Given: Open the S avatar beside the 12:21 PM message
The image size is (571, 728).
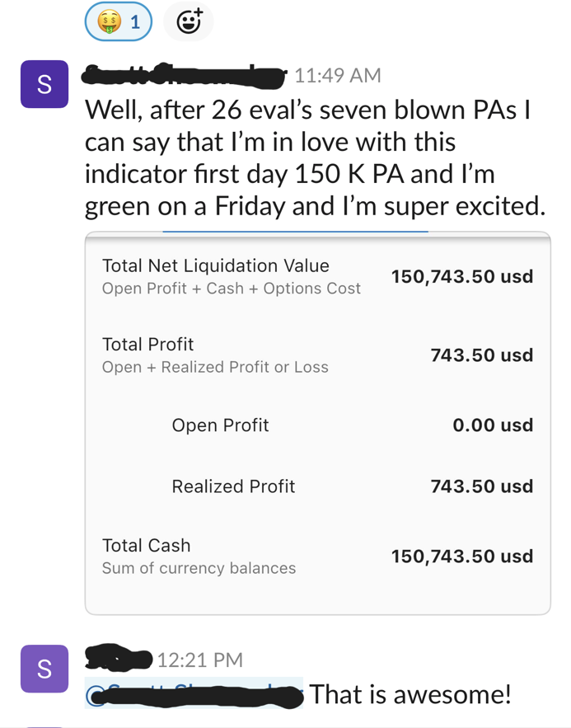Looking at the screenshot, I should (44, 669).
